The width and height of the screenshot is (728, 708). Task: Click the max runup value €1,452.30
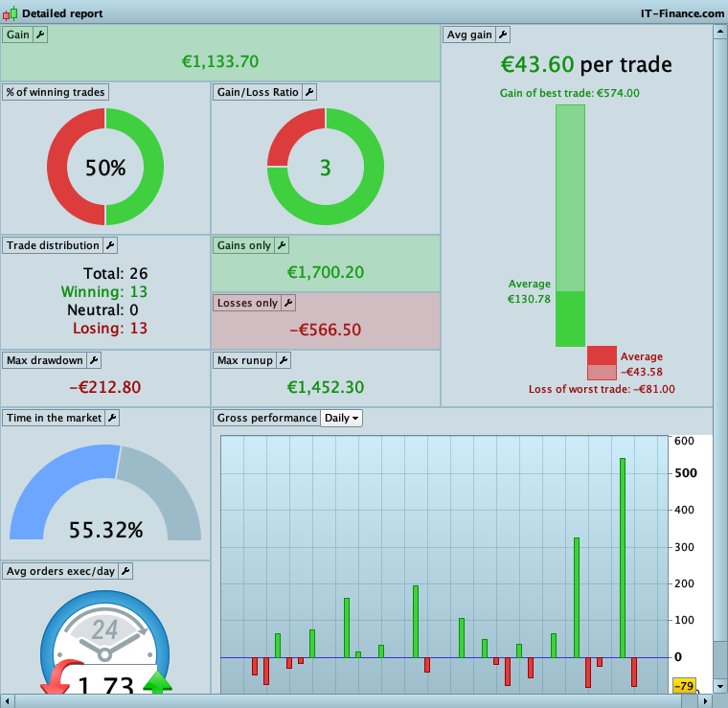[326, 387]
